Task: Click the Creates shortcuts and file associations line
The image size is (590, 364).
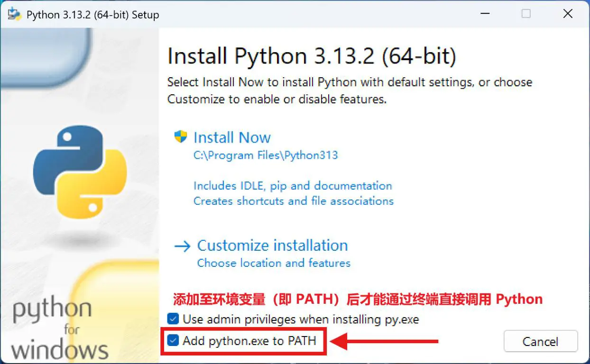Action: point(294,201)
